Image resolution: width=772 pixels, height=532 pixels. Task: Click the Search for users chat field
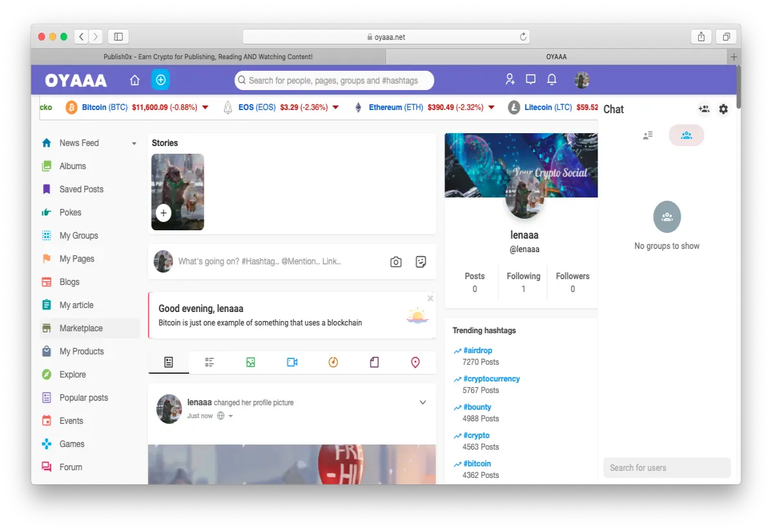click(x=667, y=468)
